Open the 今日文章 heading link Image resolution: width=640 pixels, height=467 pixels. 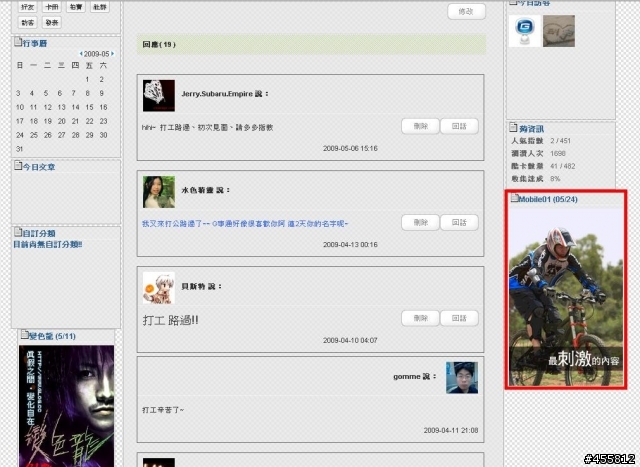point(39,167)
